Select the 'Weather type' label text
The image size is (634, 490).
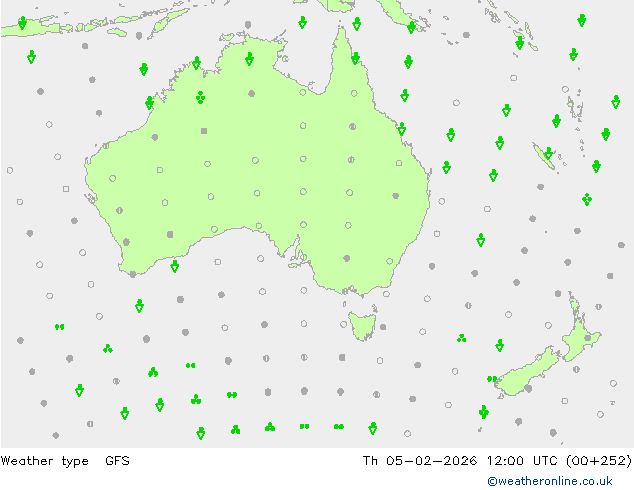point(44,461)
